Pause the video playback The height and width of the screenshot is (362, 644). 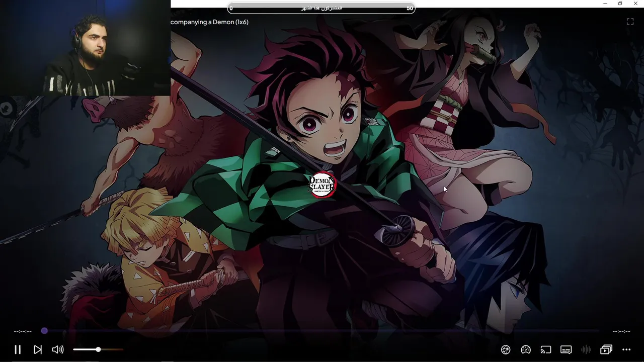[18, 349]
